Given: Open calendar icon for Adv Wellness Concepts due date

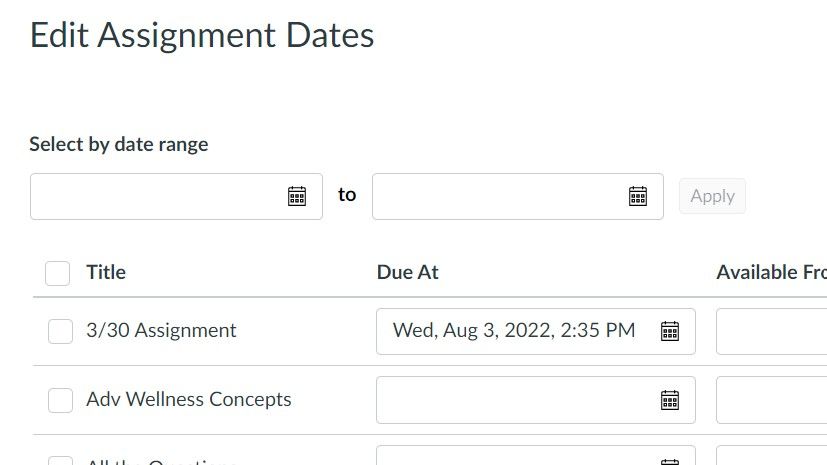Looking at the screenshot, I should coord(670,400).
